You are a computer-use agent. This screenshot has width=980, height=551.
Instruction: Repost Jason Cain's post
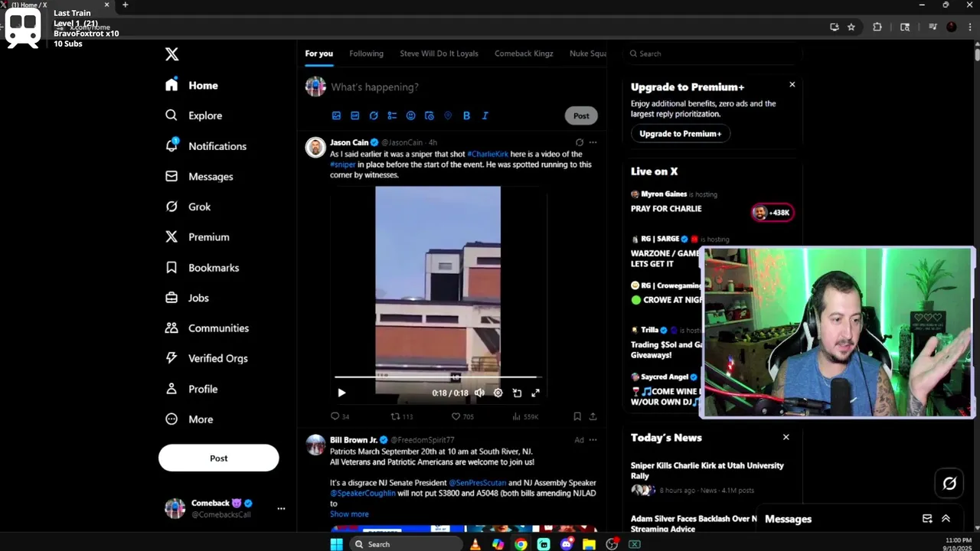[x=401, y=416]
